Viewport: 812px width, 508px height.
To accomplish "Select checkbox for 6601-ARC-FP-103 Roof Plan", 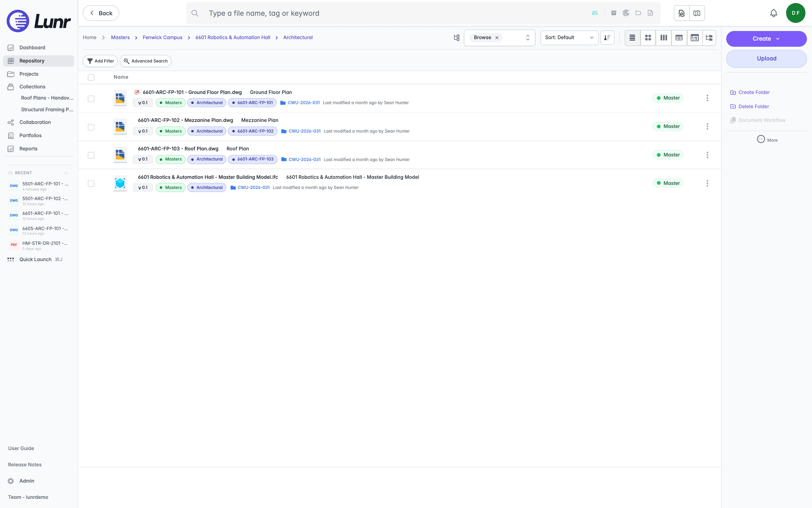I will [x=91, y=155].
